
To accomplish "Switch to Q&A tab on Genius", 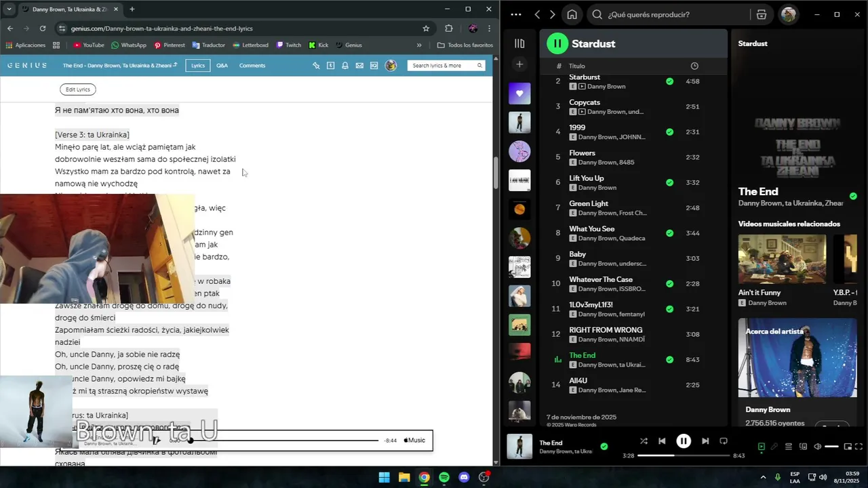I will (x=222, y=66).
